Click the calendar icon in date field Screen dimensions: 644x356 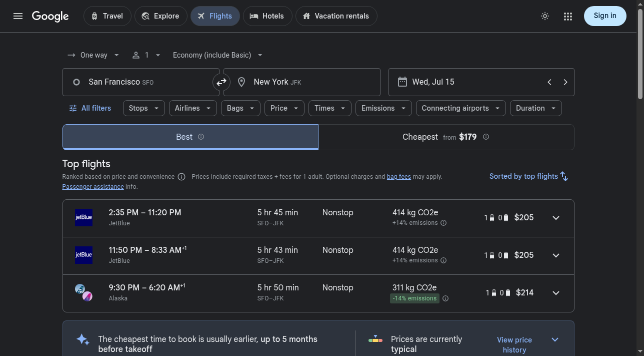tap(402, 82)
